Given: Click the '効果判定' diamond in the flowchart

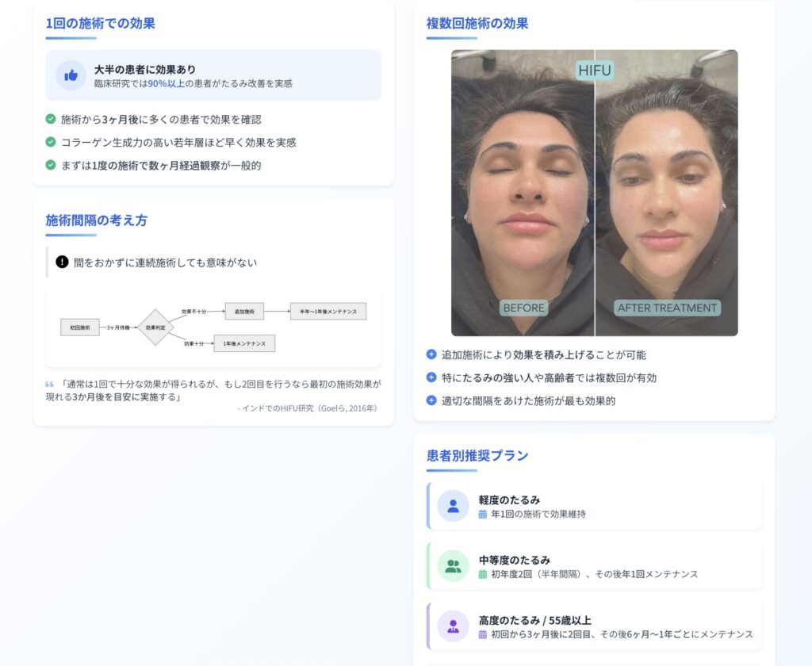Looking at the screenshot, I should pyautogui.click(x=155, y=327).
